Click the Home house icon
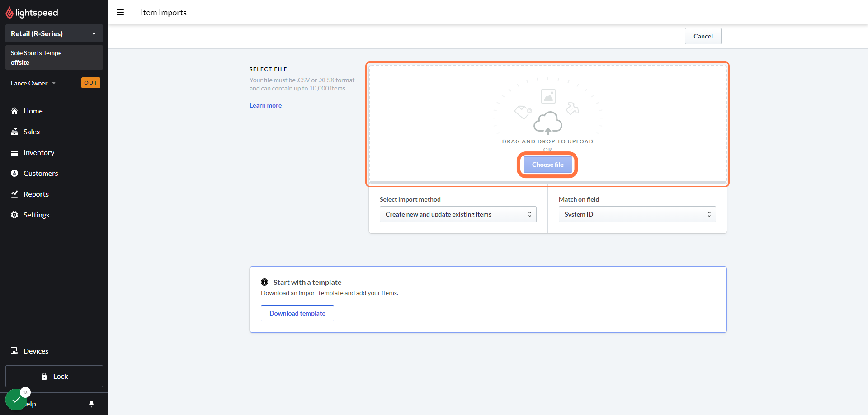Screen dimensions: 868x415 click(14, 111)
